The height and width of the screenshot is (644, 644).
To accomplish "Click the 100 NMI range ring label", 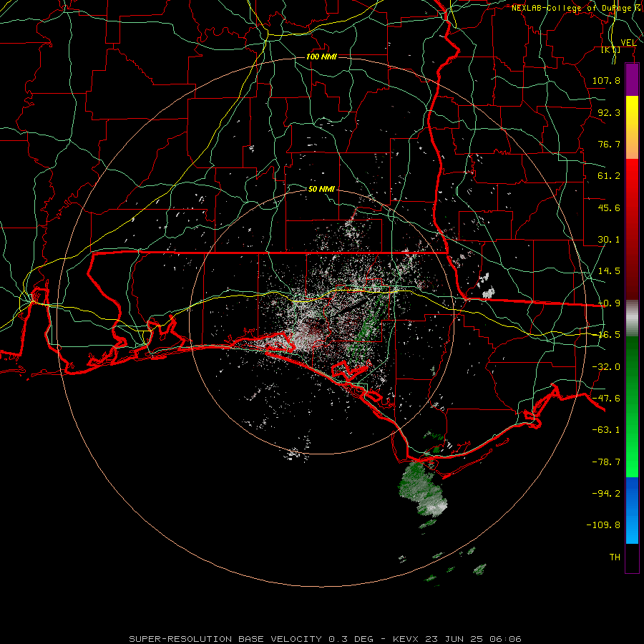I will pyautogui.click(x=321, y=57).
